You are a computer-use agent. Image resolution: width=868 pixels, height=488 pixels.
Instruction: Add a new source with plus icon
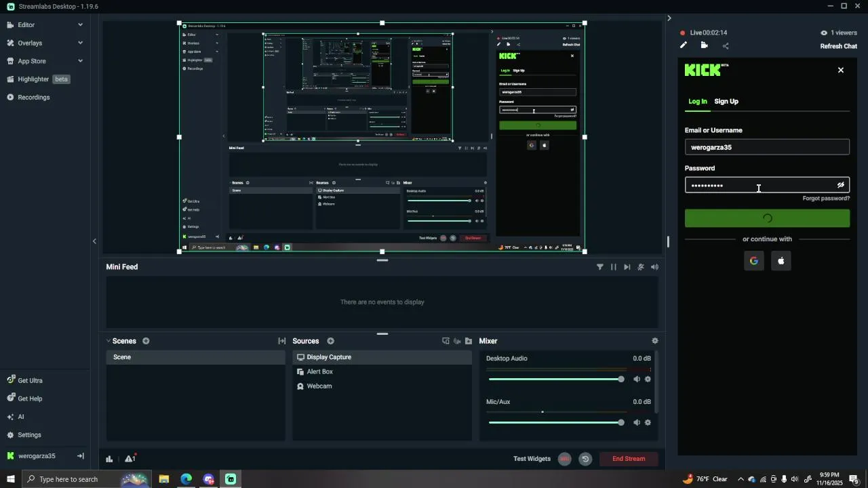click(331, 341)
